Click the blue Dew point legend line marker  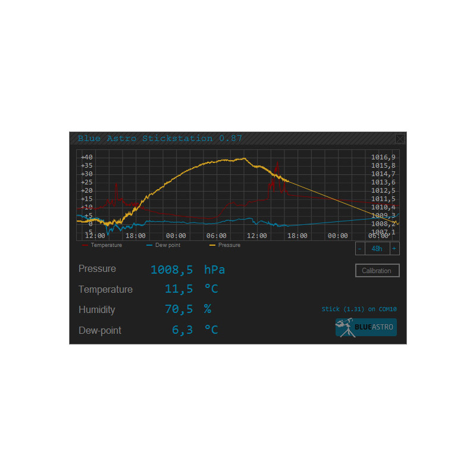tap(149, 245)
